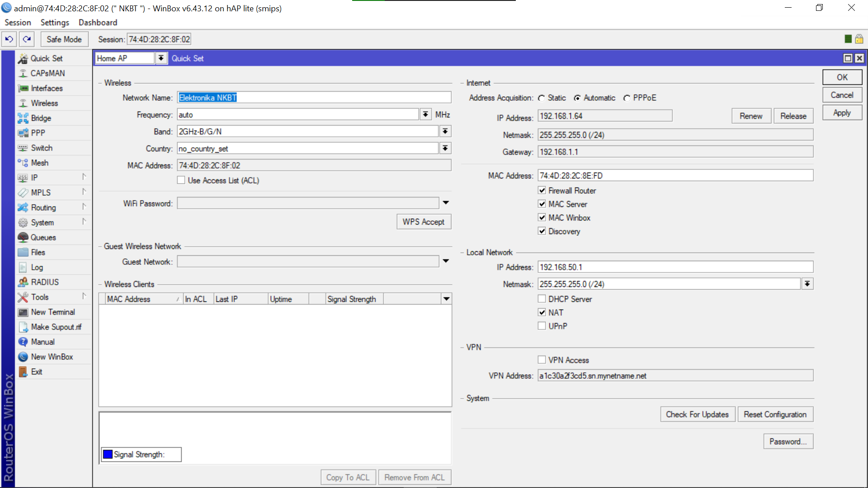
Task: Open the Settings menu
Action: pos(55,23)
